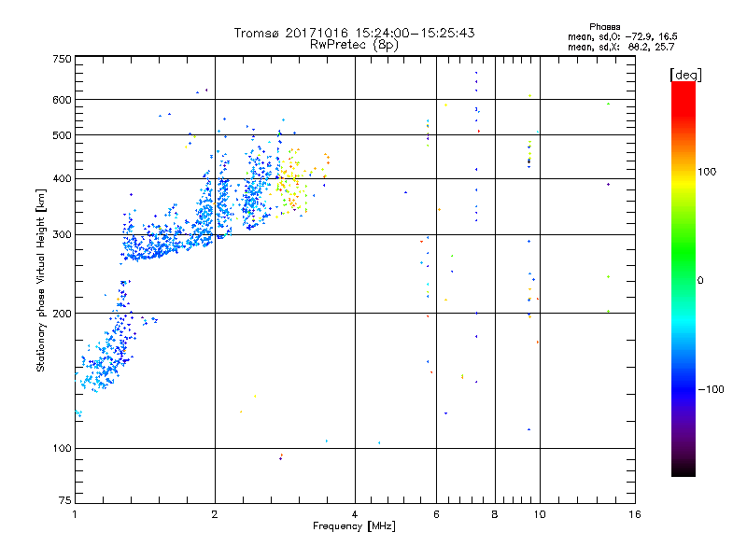The width and height of the screenshot is (747, 560).
Task: Select the RwPretec (Bp) subtitle text
Action: [354, 44]
